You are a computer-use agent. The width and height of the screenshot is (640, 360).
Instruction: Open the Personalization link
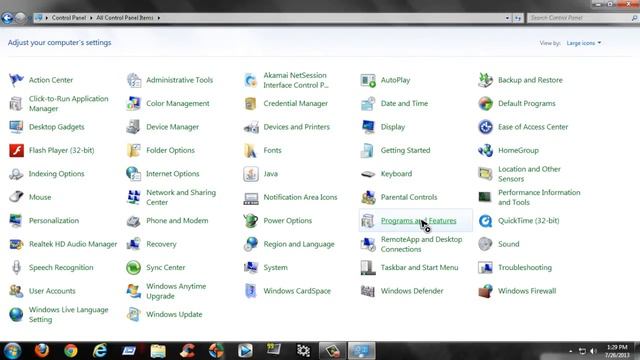point(54,221)
